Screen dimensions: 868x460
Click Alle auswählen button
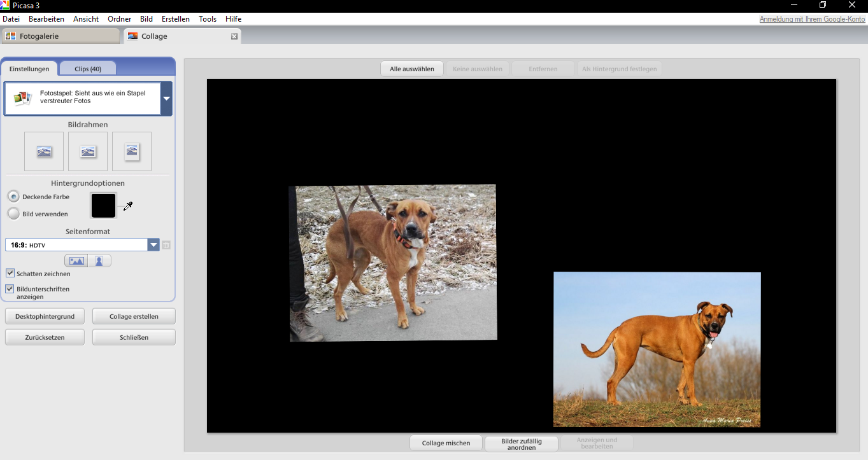pos(412,69)
